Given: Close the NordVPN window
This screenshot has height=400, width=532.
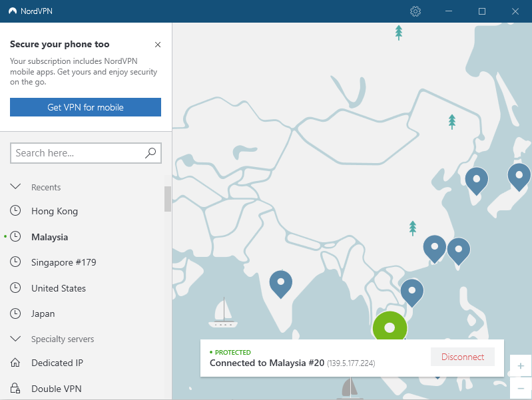Looking at the screenshot, I should (515, 11).
